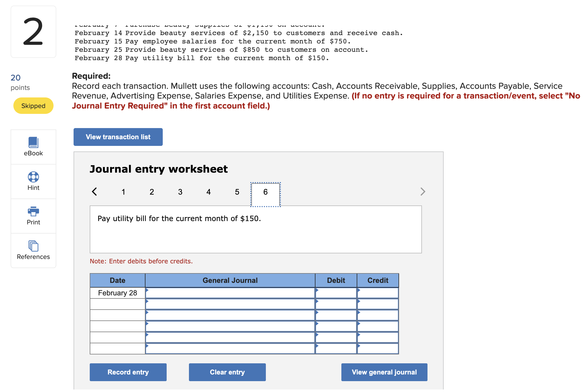Click the Print printer icon
The height and width of the screenshot is (392, 588).
[33, 211]
